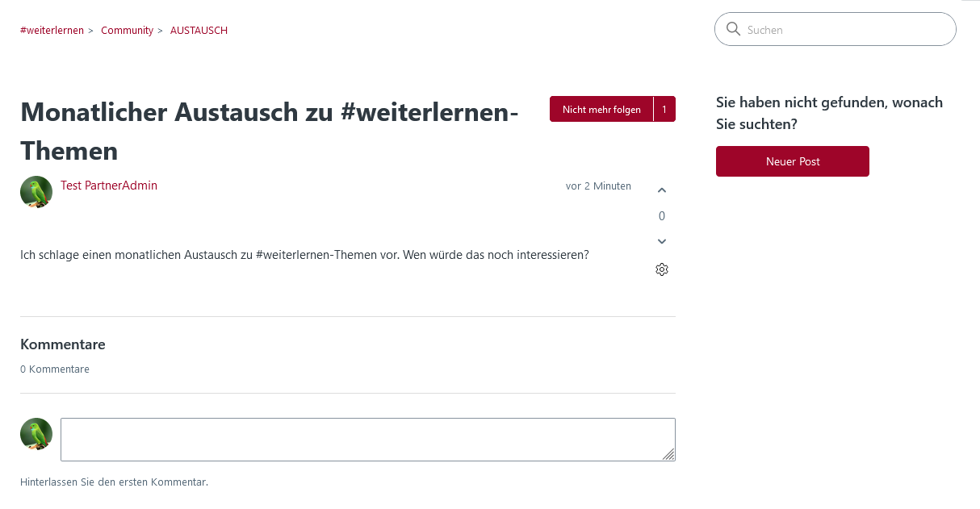This screenshot has height=509, width=980.
Task: Unfollow via the Nicht mehr folgen button
Action: [601, 109]
